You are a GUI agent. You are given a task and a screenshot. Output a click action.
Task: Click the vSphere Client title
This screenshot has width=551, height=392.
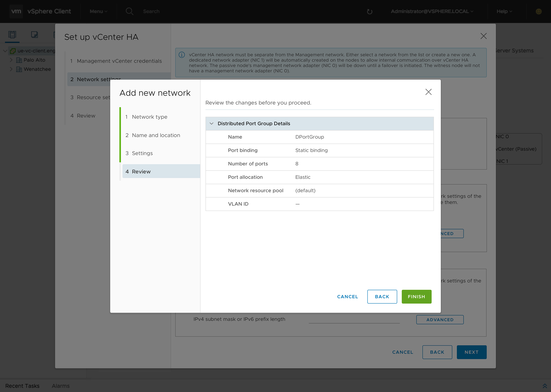tap(49, 11)
